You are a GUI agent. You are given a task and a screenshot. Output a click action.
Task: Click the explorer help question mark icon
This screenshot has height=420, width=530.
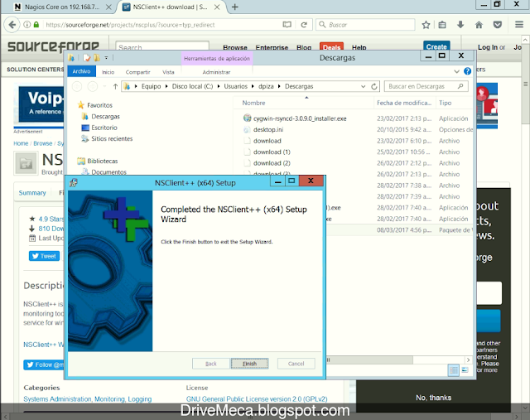coord(467,71)
